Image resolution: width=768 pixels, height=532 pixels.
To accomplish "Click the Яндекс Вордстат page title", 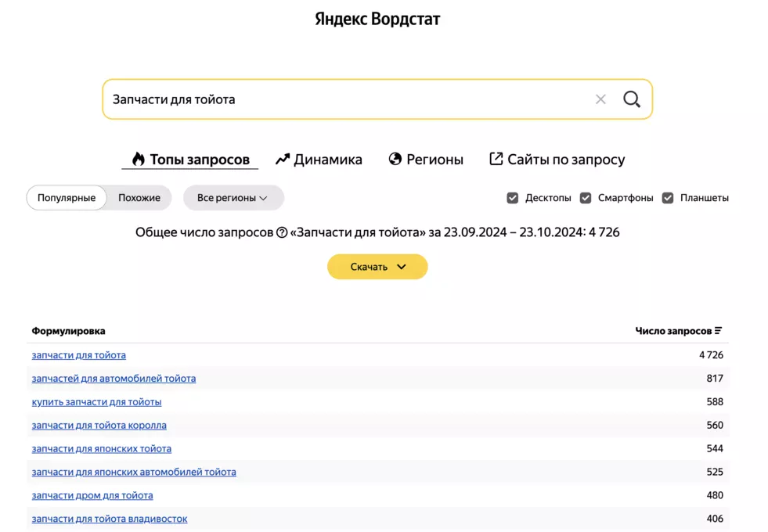I will pos(377,19).
